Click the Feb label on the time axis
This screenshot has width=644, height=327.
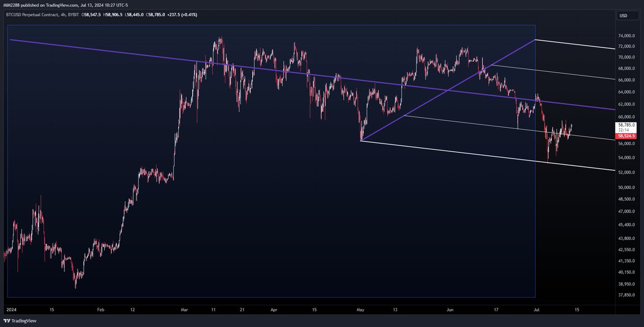102,310
